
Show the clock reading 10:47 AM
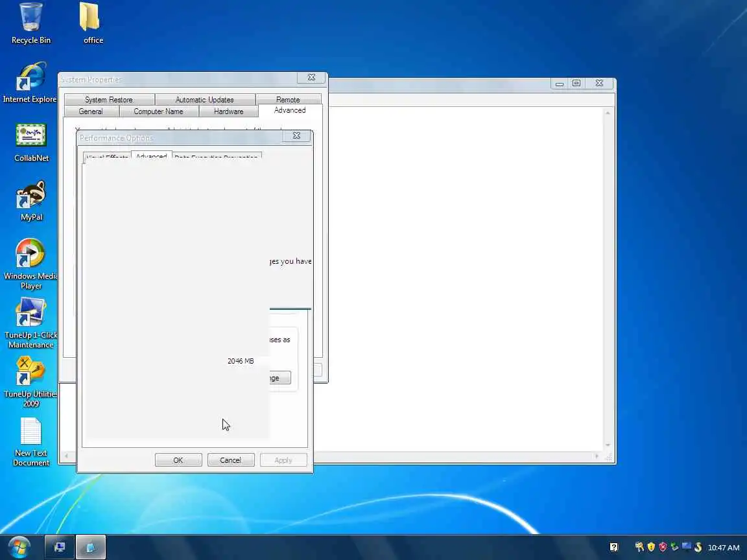pyautogui.click(x=723, y=548)
